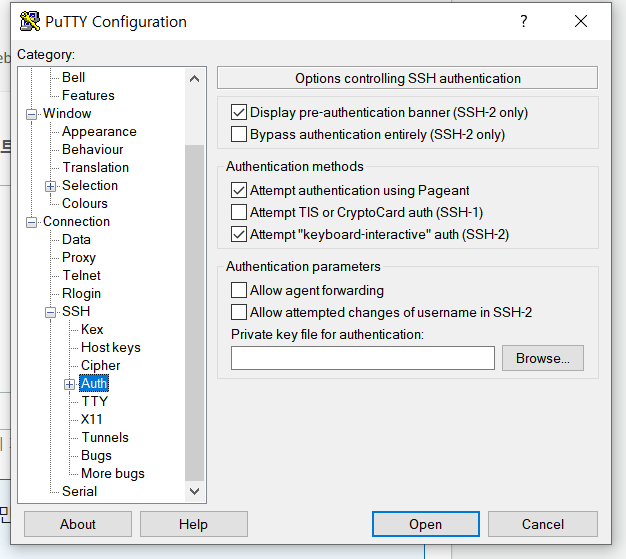Collapse the SSH tree node

pyautogui.click(x=50, y=312)
